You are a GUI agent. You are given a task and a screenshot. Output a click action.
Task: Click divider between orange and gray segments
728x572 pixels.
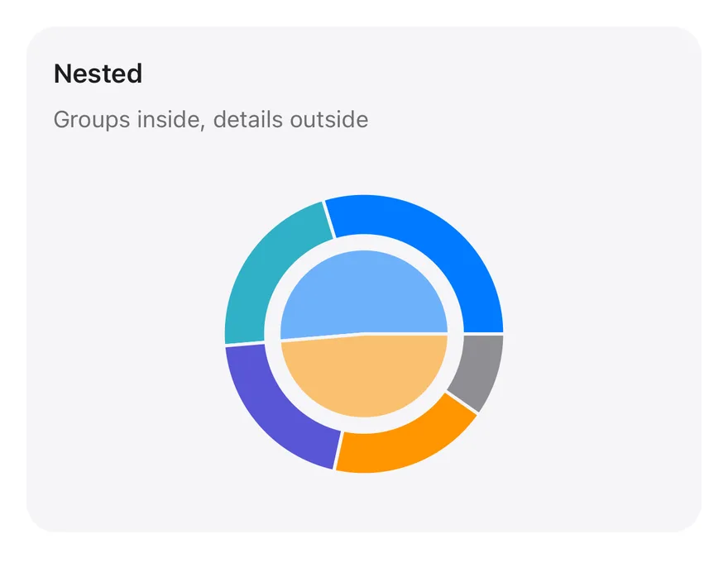pos(462,403)
